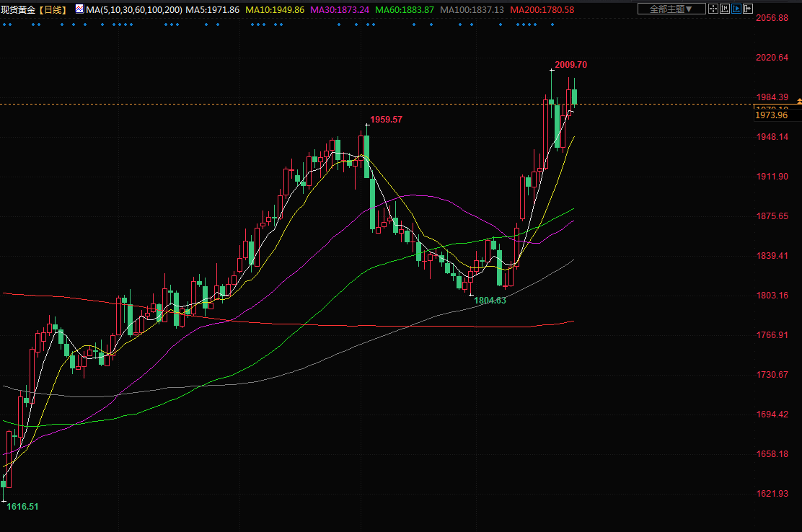The width and height of the screenshot is (802, 532).
Task: Click the 2009.70 high price annotation
Action: pyautogui.click(x=570, y=65)
